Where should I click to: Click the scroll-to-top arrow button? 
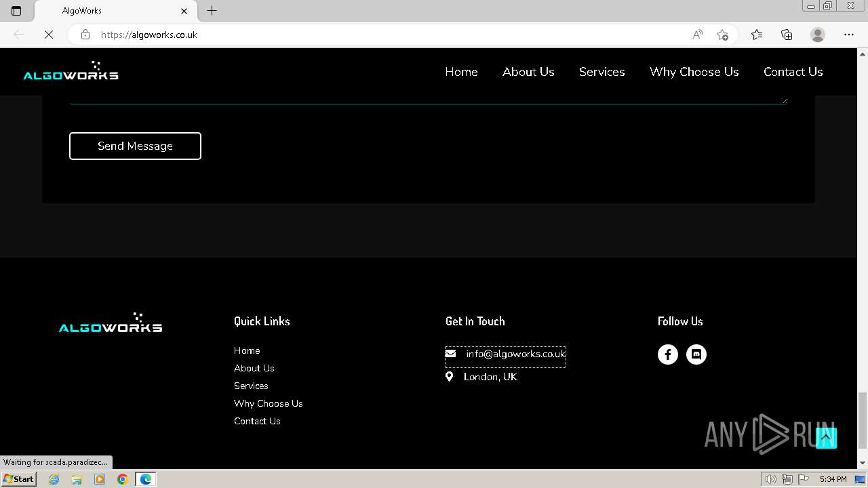pos(826,438)
